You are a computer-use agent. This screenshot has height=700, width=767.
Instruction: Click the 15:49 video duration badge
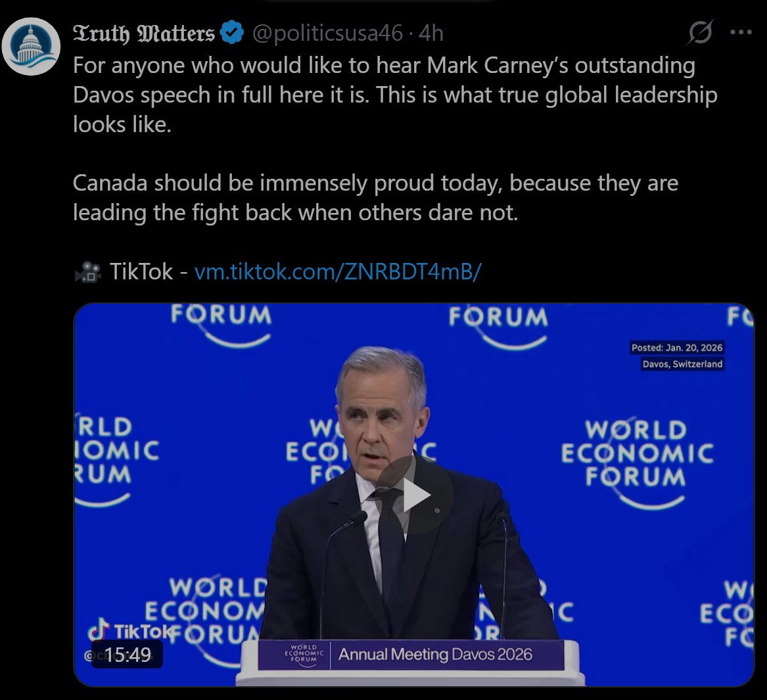click(x=127, y=655)
